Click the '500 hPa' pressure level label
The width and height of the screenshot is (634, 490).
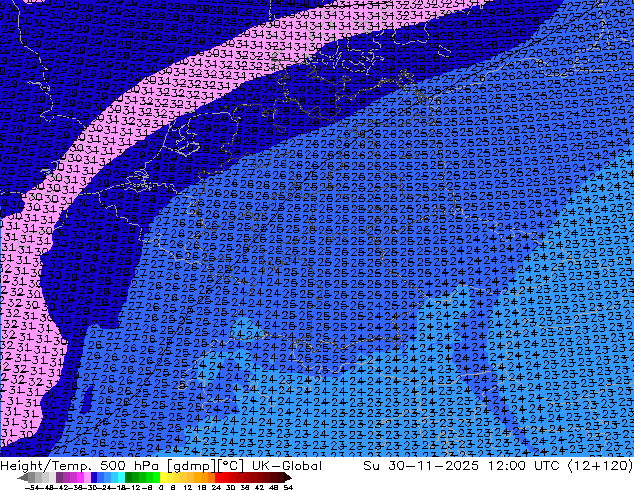pyautogui.click(x=129, y=466)
